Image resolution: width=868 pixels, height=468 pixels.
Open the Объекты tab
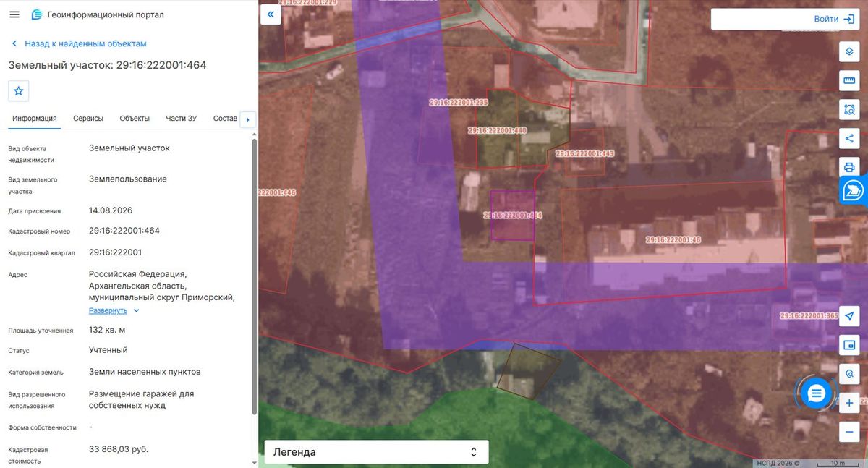[135, 119]
